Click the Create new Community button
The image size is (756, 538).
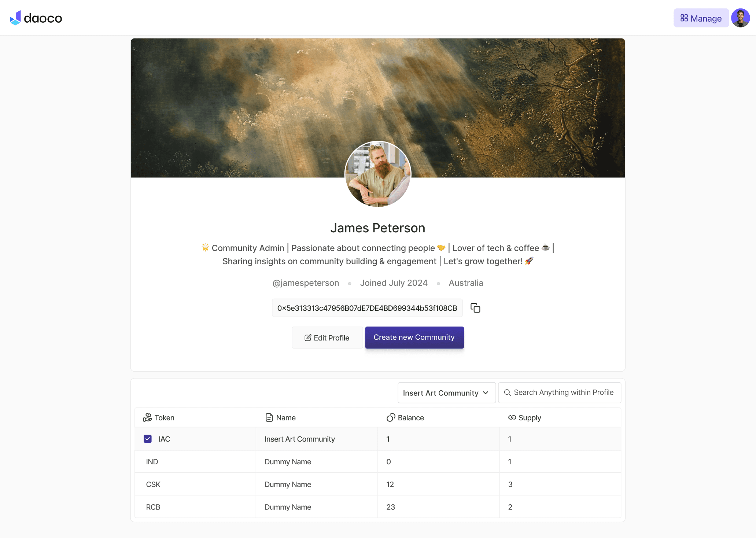pyautogui.click(x=414, y=337)
